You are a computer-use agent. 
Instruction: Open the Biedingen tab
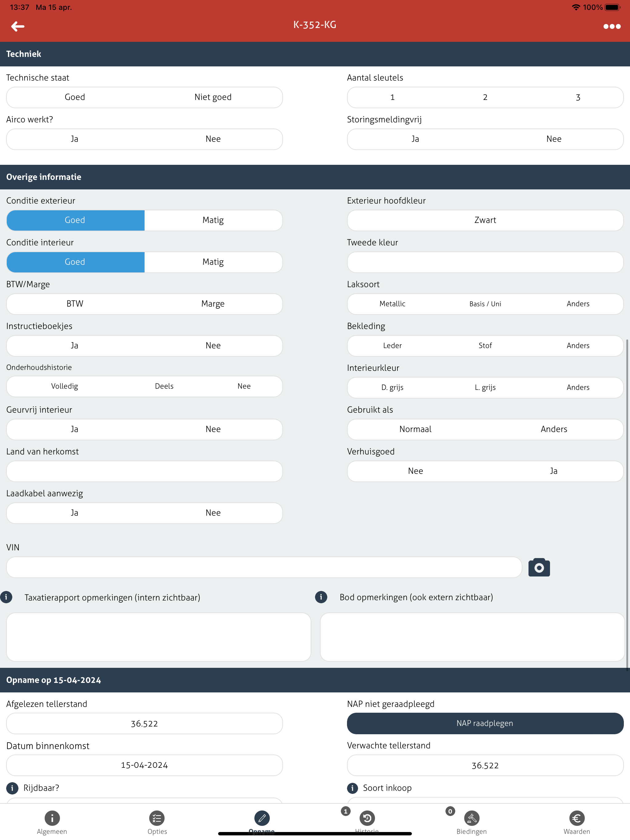[x=472, y=822]
